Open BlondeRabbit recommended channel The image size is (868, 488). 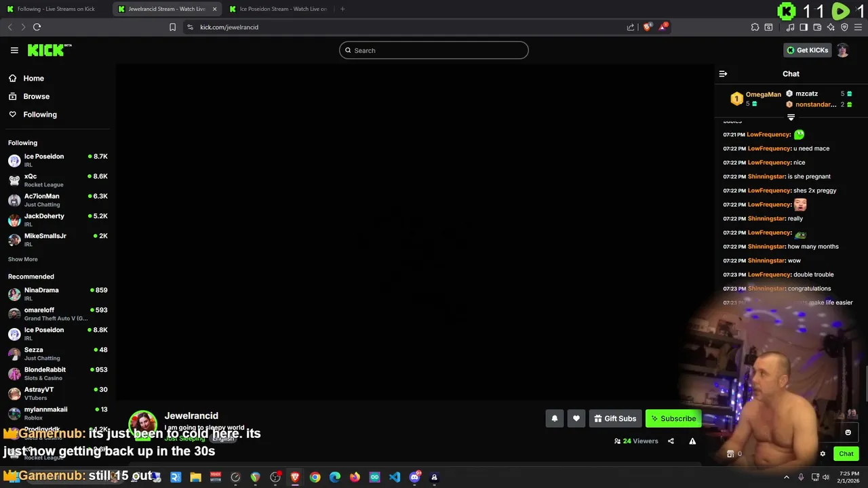(x=58, y=373)
